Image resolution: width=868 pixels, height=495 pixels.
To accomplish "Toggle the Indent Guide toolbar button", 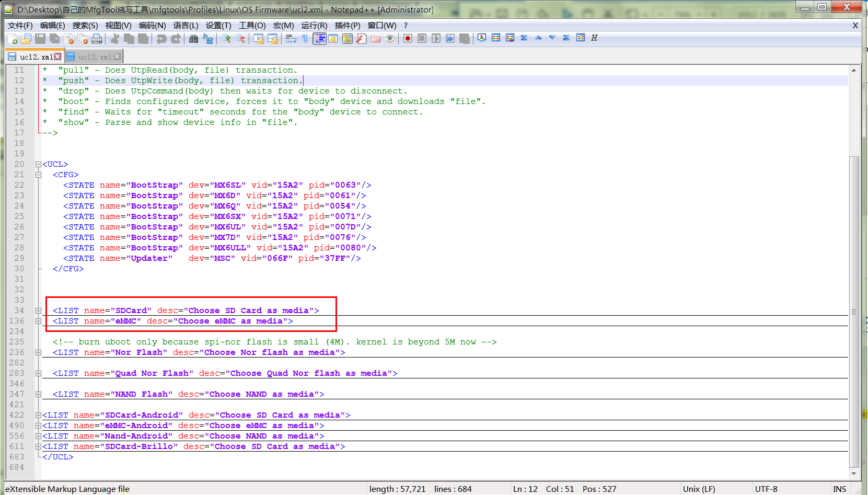I will pyautogui.click(x=319, y=38).
